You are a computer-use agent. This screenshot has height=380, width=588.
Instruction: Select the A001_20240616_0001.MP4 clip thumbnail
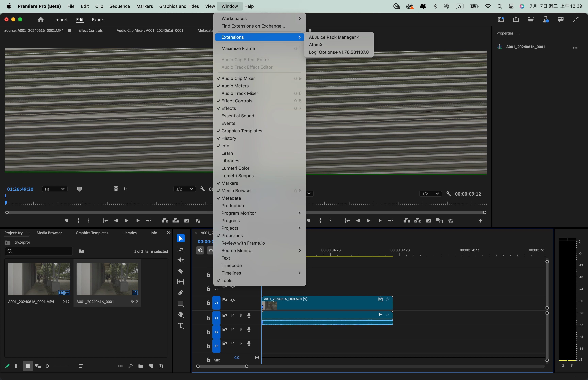(39, 279)
